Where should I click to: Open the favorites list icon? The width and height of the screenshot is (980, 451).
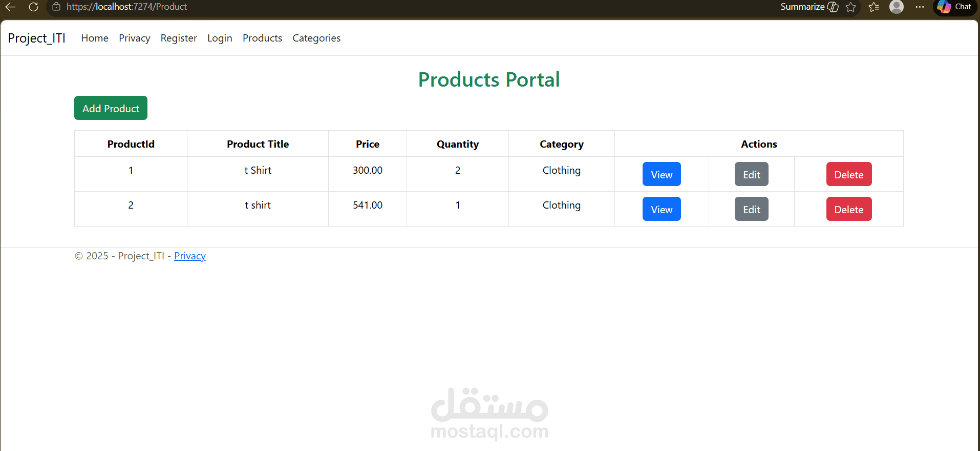[874, 7]
